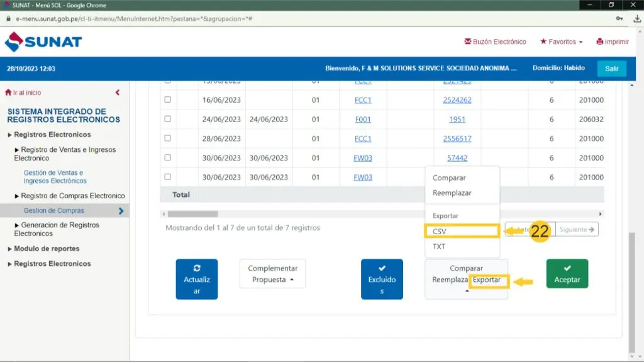Tick the checkbox for 24/06/2023 row
This screenshot has width=644, height=362.
pos(167,119)
